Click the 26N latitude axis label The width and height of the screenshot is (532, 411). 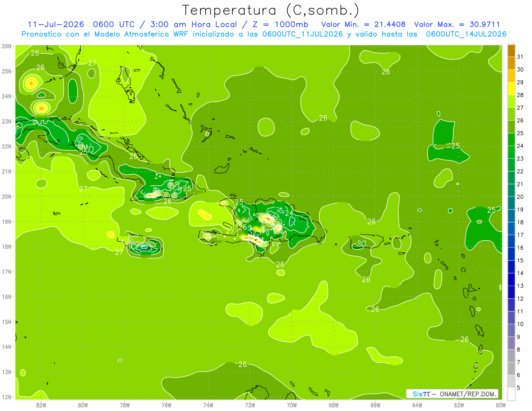pos(6,46)
